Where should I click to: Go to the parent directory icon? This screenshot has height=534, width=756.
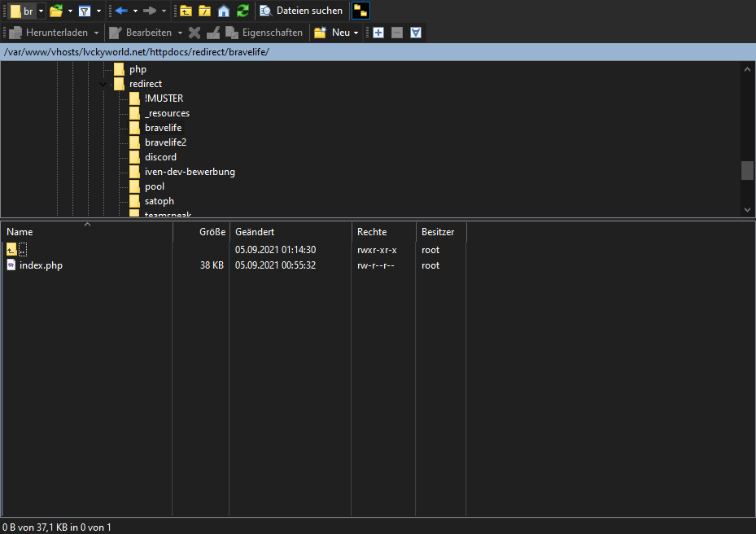click(x=186, y=11)
